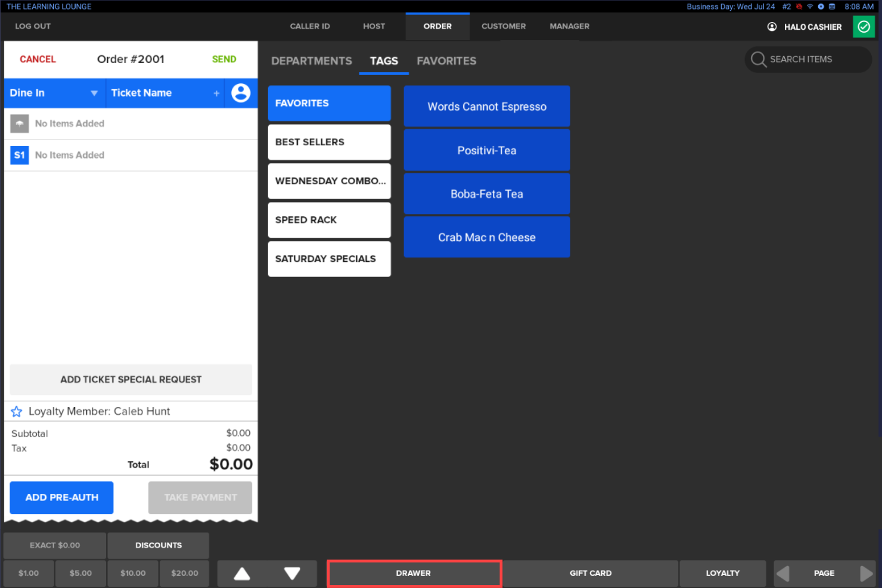Open the Drawer button

414,573
